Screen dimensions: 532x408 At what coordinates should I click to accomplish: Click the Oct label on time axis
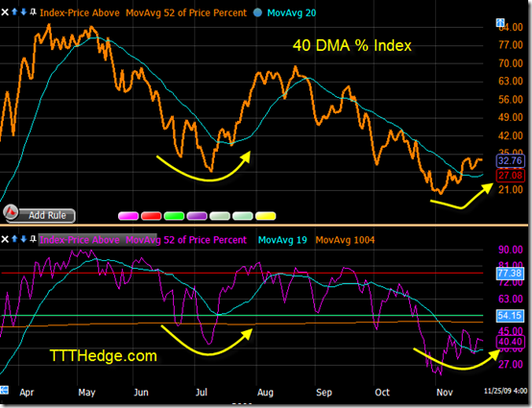click(382, 393)
